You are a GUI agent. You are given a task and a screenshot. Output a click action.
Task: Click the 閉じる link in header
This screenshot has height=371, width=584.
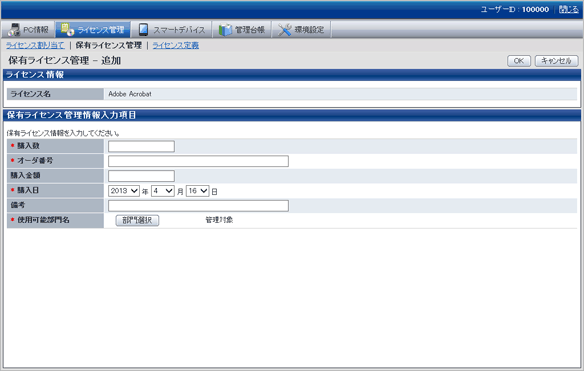coord(568,9)
